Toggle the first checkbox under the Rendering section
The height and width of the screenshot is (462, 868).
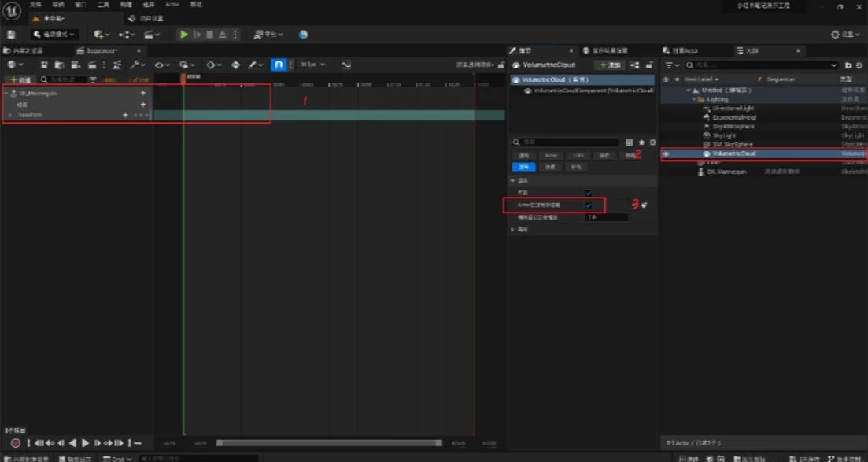coord(589,193)
